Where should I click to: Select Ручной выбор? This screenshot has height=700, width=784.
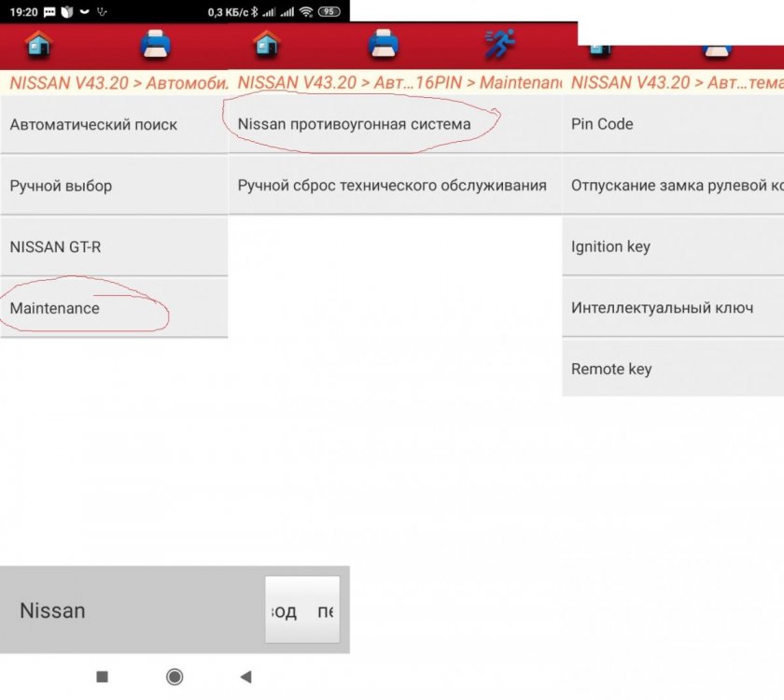[114, 186]
